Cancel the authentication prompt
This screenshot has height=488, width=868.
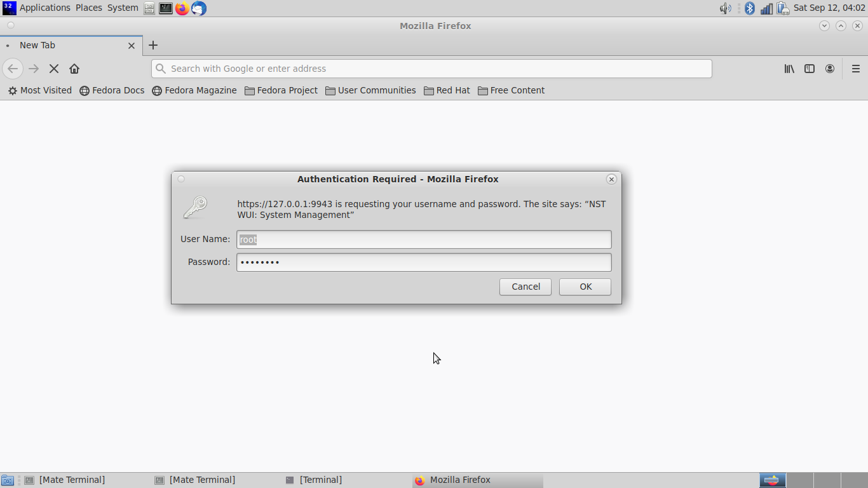(526, 287)
